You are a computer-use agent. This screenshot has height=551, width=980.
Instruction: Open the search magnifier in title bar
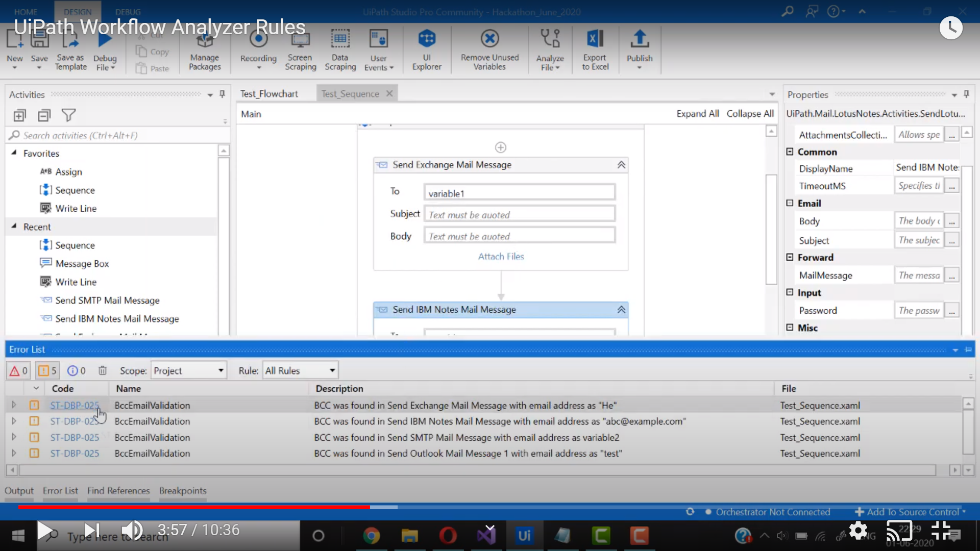(x=788, y=11)
